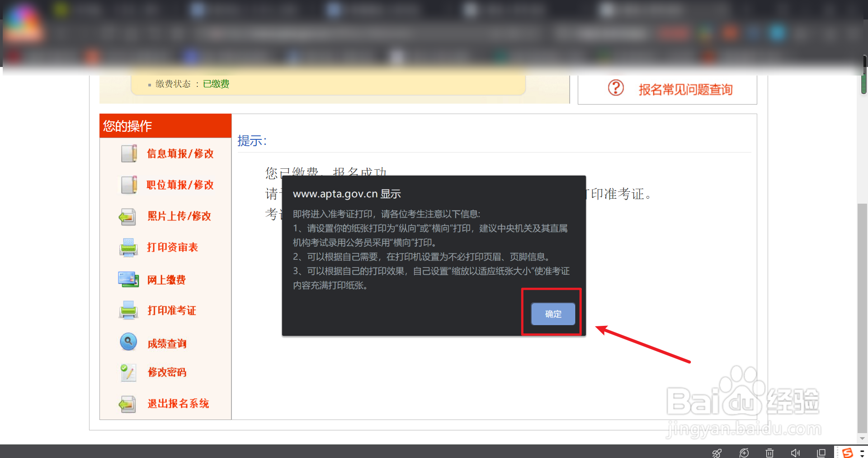Click the notepad icon beside 修改密码
Image resolution: width=868 pixels, height=458 pixels.
(128, 372)
